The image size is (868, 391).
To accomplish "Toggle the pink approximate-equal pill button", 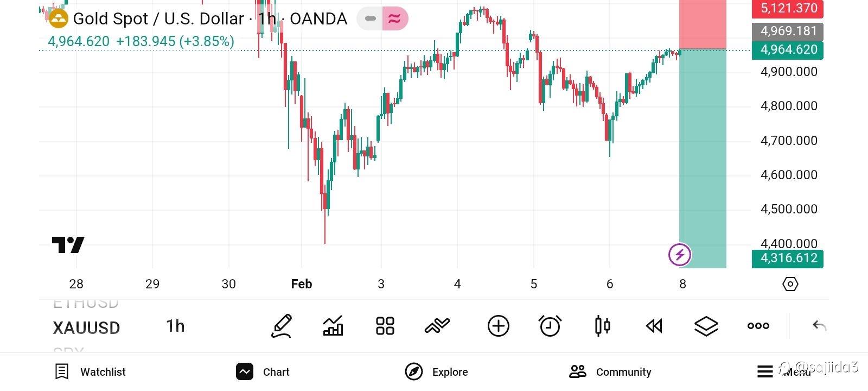I will point(394,19).
